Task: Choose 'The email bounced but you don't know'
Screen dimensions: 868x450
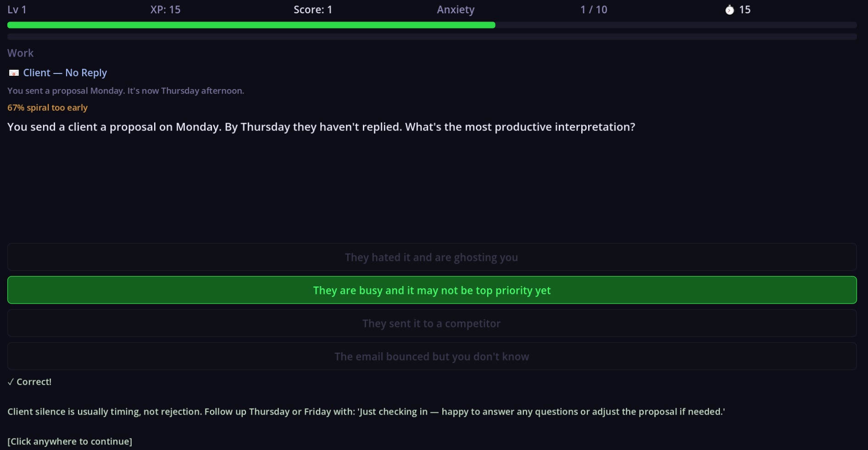Action: [x=431, y=356]
